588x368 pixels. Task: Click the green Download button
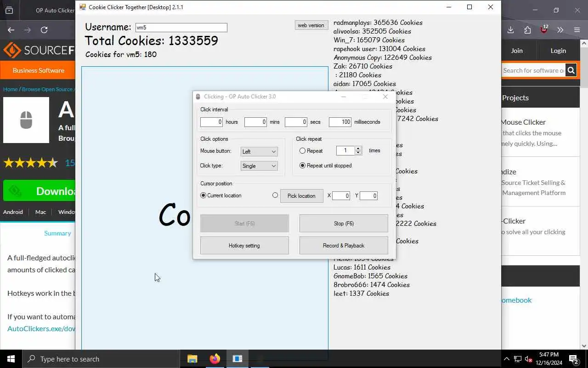coord(40,191)
